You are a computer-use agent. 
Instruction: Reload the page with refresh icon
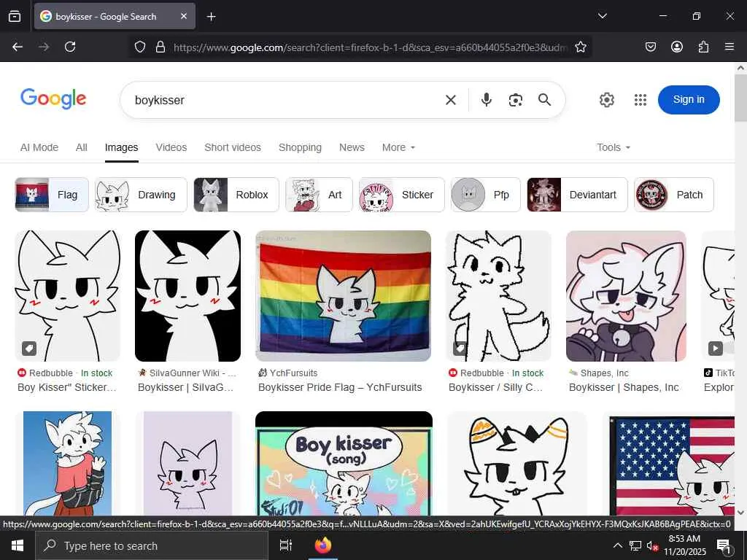[70, 47]
